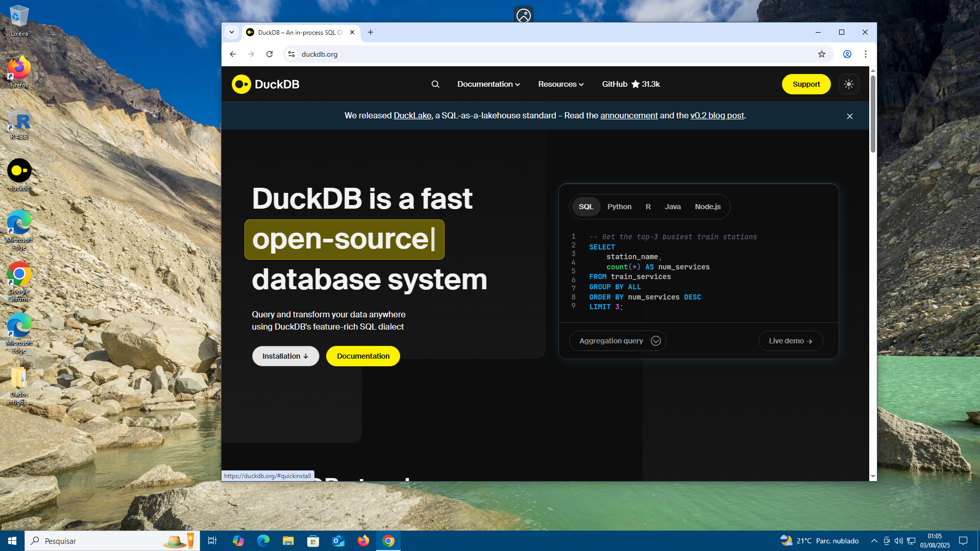Dismiss the DuckLake announcement banner
Screen dimensions: 980x551
click(849, 116)
